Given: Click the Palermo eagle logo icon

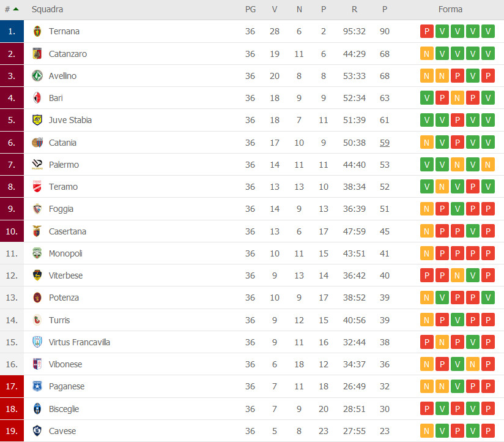Looking at the screenshot, I should [x=37, y=165].
